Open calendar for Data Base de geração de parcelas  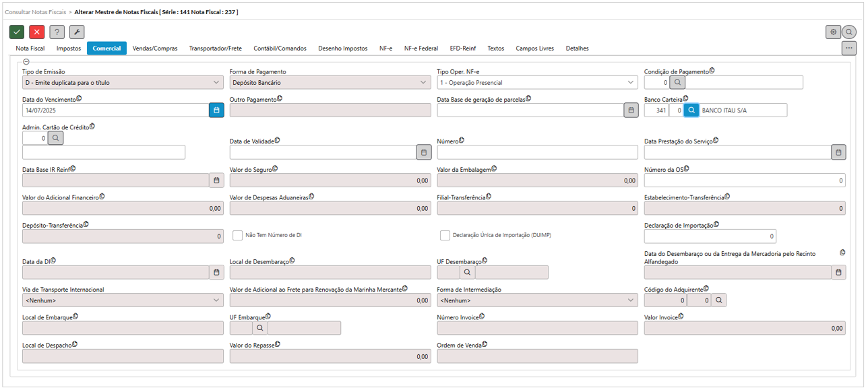(x=631, y=110)
